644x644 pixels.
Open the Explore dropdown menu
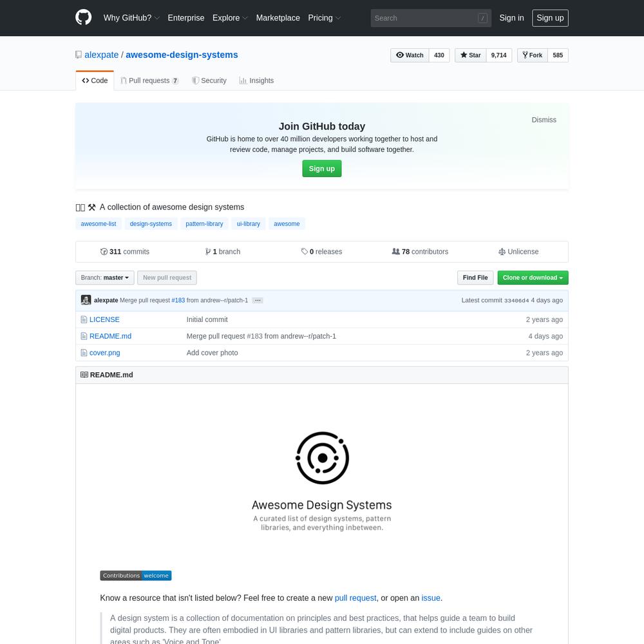point(230,17)
